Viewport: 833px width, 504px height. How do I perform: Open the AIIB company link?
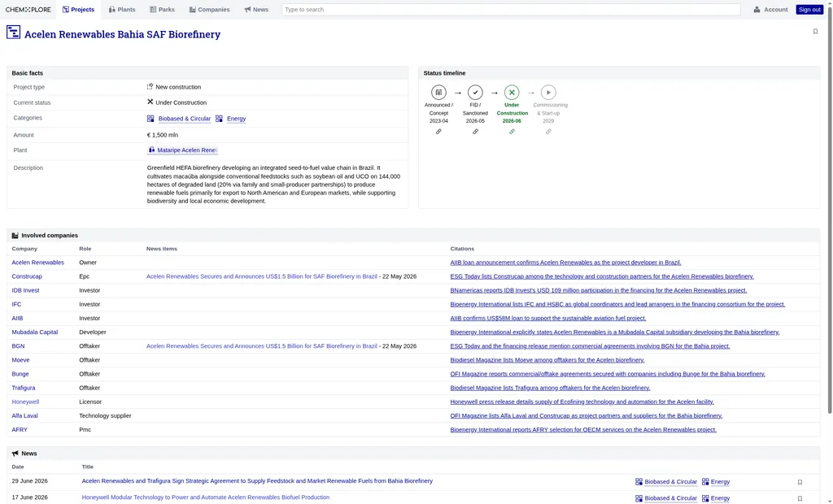(x=18, y=318)
